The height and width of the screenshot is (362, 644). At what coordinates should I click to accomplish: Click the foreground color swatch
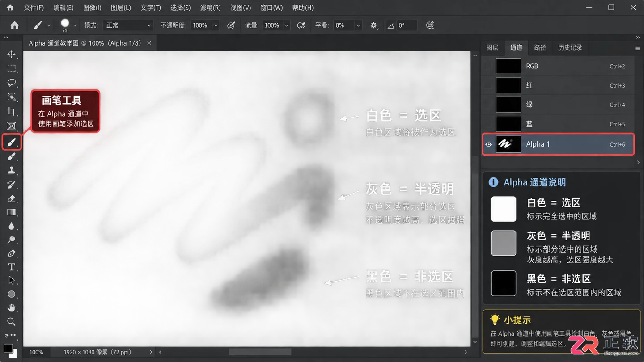(x=8, y=348)
